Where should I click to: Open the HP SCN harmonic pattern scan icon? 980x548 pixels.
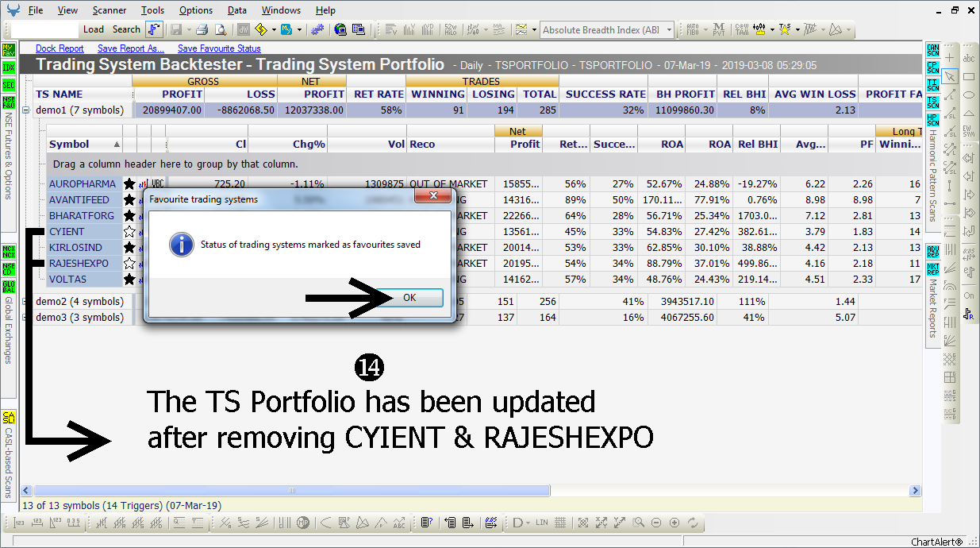coord(933,120)
